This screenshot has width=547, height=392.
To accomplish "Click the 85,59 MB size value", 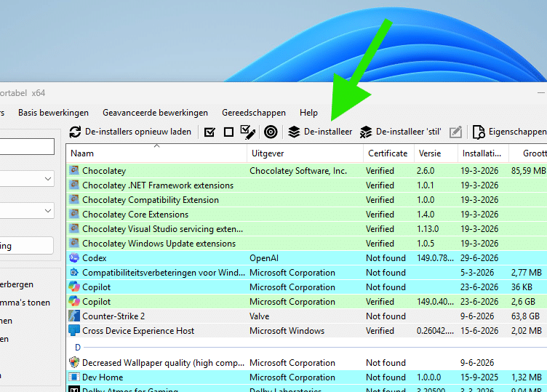I will pyautogui.click(x=529, y=170).
